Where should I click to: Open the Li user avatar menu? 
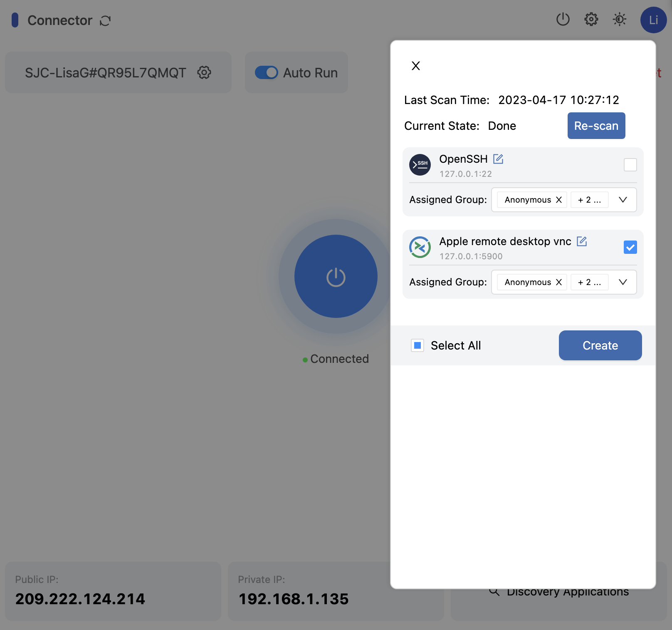(x=654, y=20)
